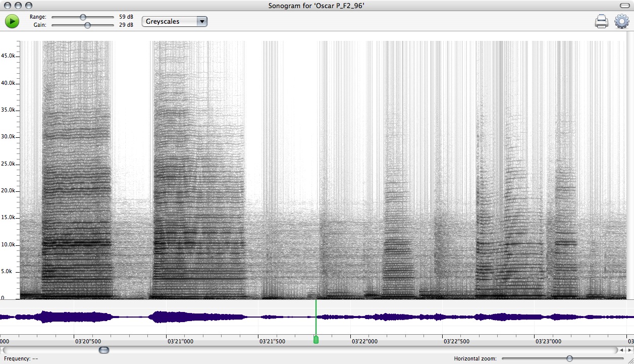Open the Greyscales color scheme dropdown

coord(175,21)
